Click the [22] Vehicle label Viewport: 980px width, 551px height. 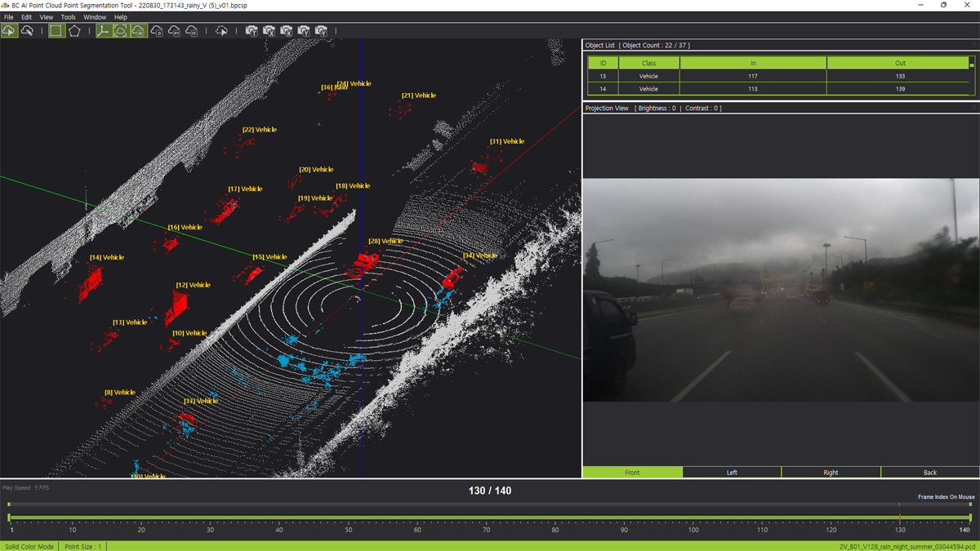(x=260, y=130)
